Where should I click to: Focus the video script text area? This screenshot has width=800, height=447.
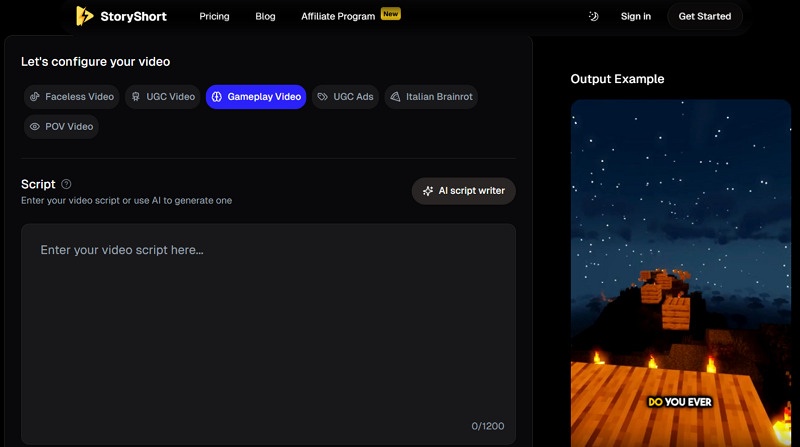pyautogui.click(x=268, y=334)
